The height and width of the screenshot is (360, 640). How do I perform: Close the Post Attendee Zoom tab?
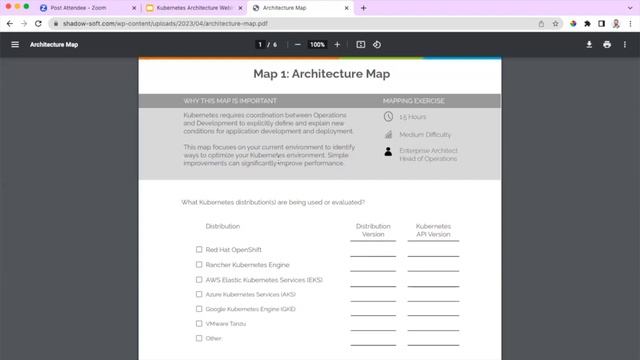[x=134, y=8]
